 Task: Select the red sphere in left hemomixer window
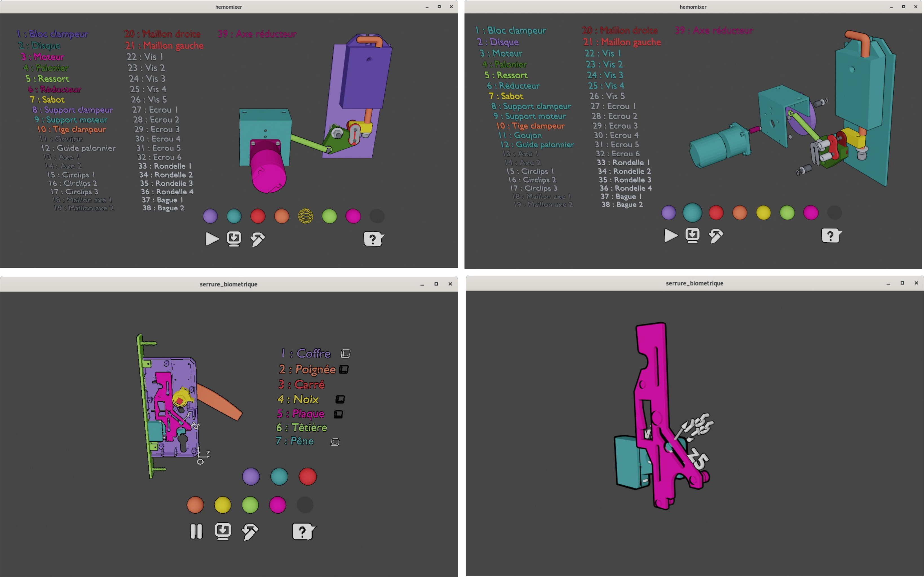258,216
